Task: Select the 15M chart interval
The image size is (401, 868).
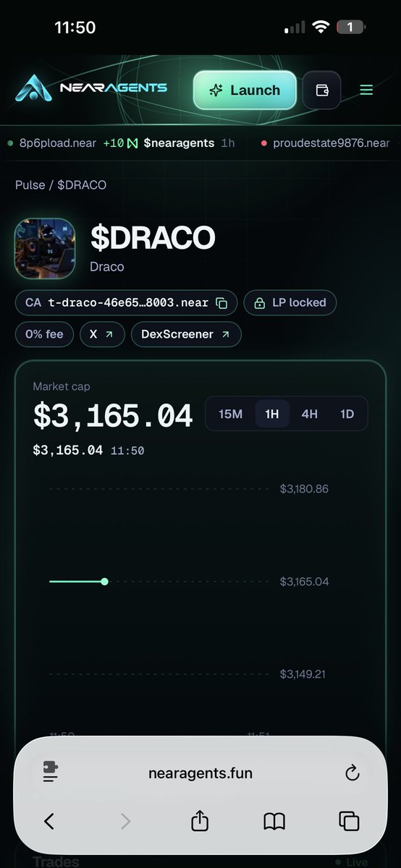Action: pyautogui.click(x=230, y=414)
